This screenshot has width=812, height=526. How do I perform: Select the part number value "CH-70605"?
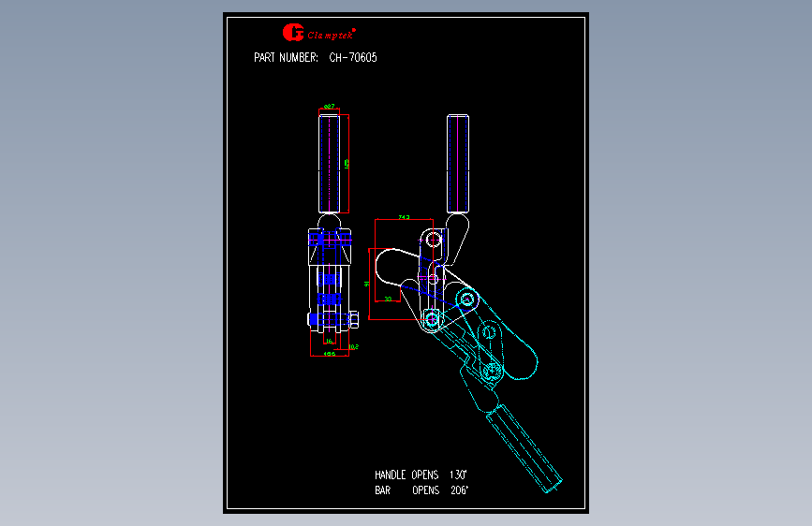tap(353, 57)
